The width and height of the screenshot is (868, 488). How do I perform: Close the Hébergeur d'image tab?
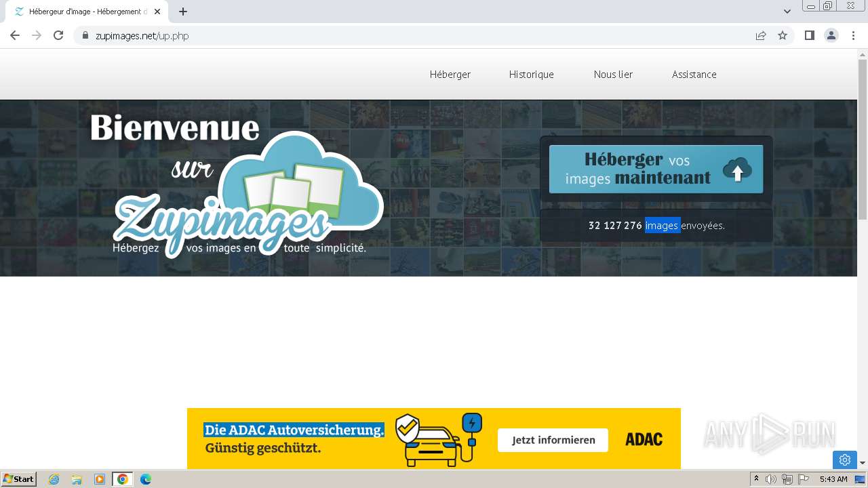pyautogui.click(x=157, y=12)
